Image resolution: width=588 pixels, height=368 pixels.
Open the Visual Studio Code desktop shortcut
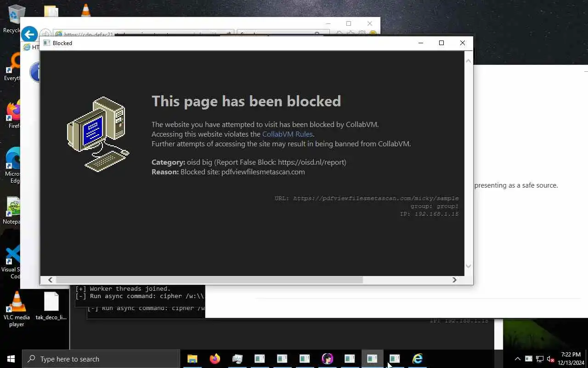(x=12, y=261)
